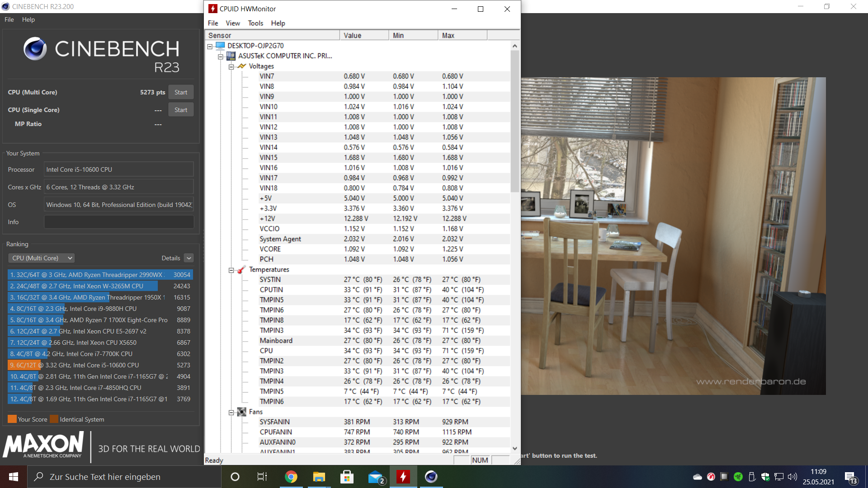Click the orange Your Score swatch
This screenshot has height=488, width=868.
(12, 419)
